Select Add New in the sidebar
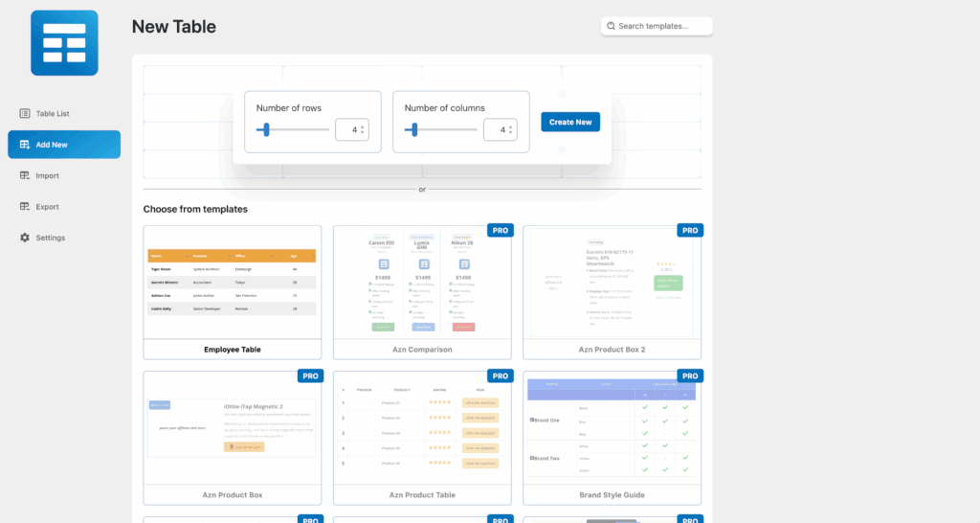 point(64,145)
